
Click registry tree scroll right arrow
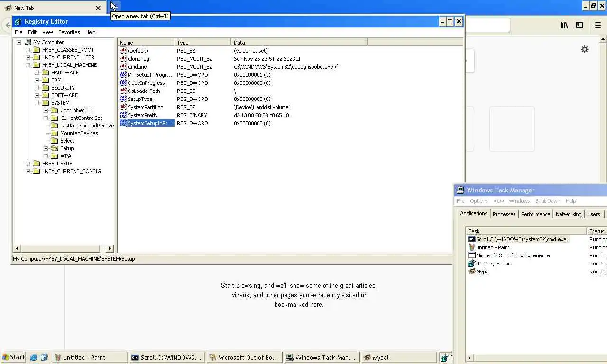pyautogui.click(x=110, y=248)
